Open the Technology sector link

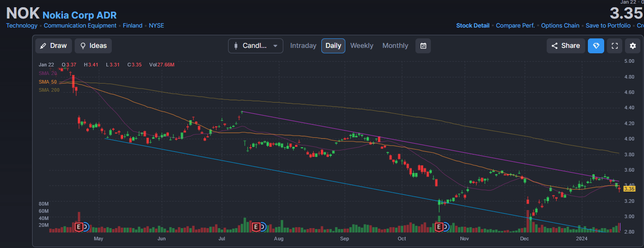tap(22, 26)
